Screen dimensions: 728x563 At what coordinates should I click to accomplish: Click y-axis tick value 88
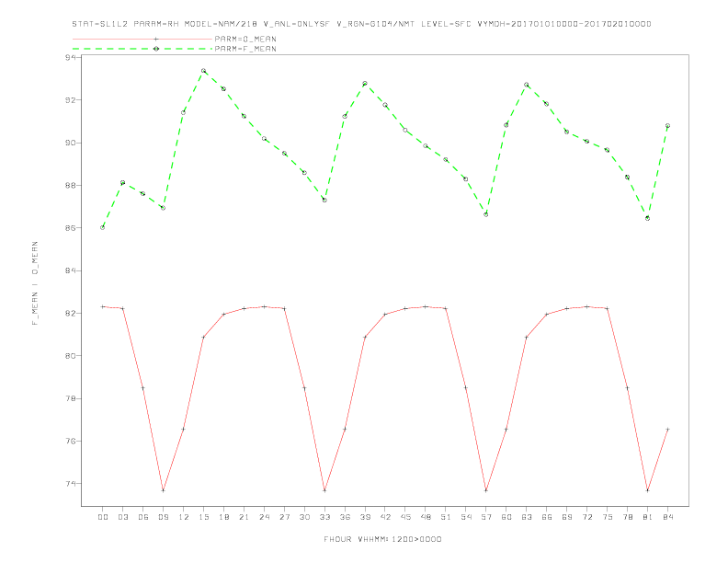(x=71, y=185)
